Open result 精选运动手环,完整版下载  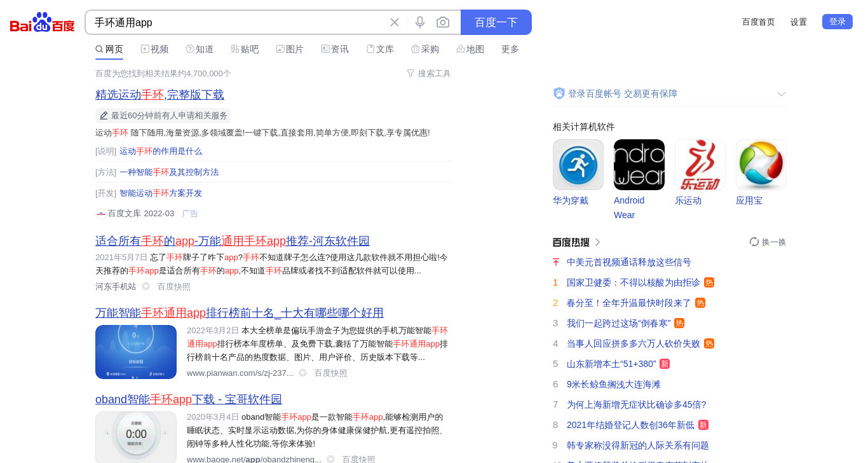[x=159, y=95]
